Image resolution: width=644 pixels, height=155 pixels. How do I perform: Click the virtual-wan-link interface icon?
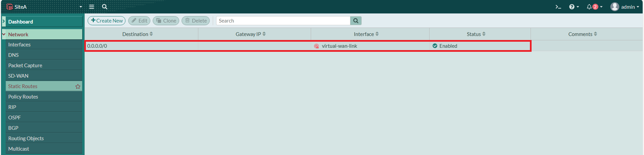coord(316,46)
